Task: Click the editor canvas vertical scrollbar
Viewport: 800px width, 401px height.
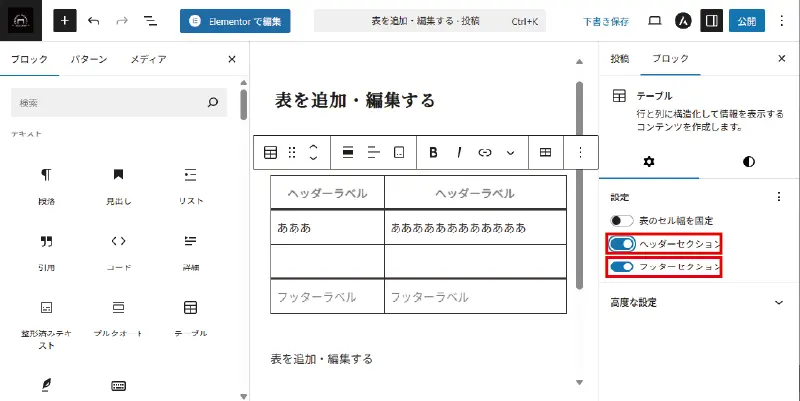Action: (x=579, y=185)
